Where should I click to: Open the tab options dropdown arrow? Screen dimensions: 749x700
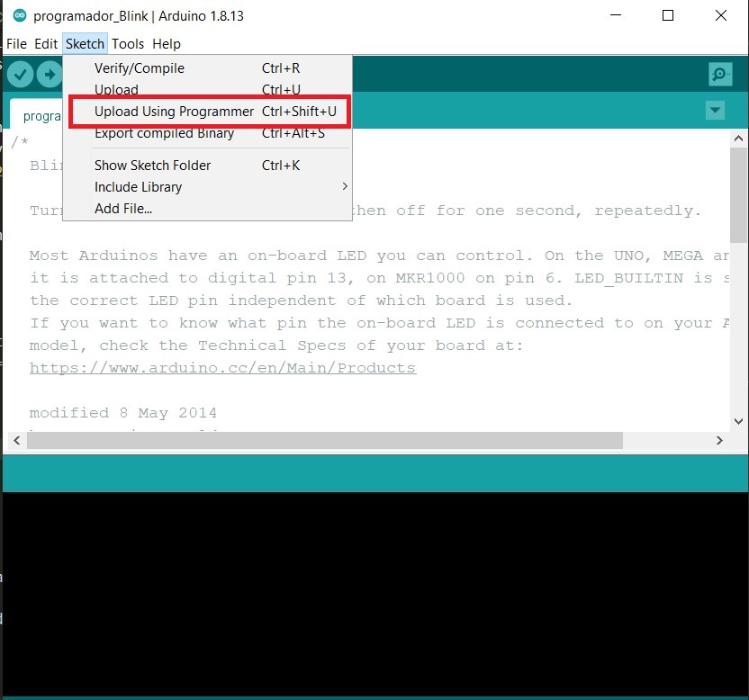[x=715, y=111]
